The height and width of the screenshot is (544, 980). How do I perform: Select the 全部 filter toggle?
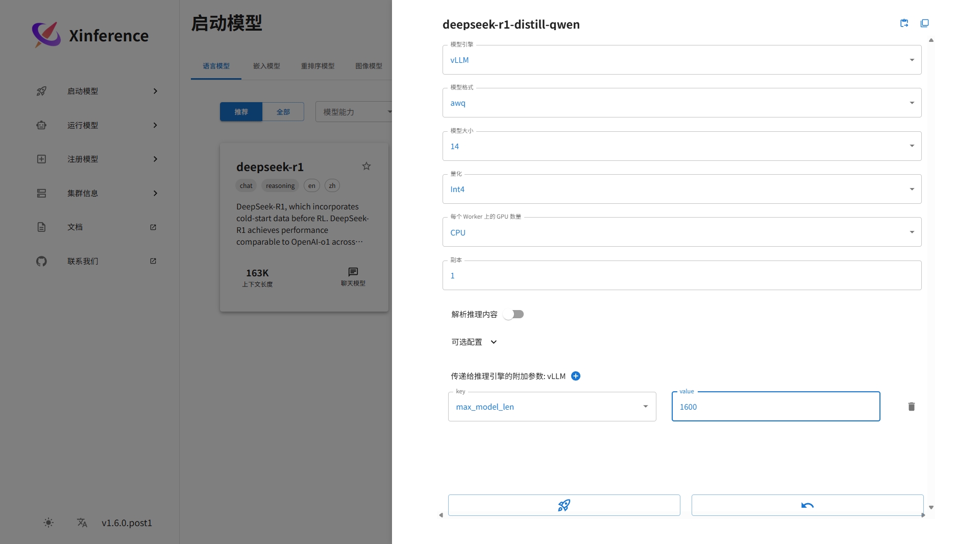coord(283,112)
